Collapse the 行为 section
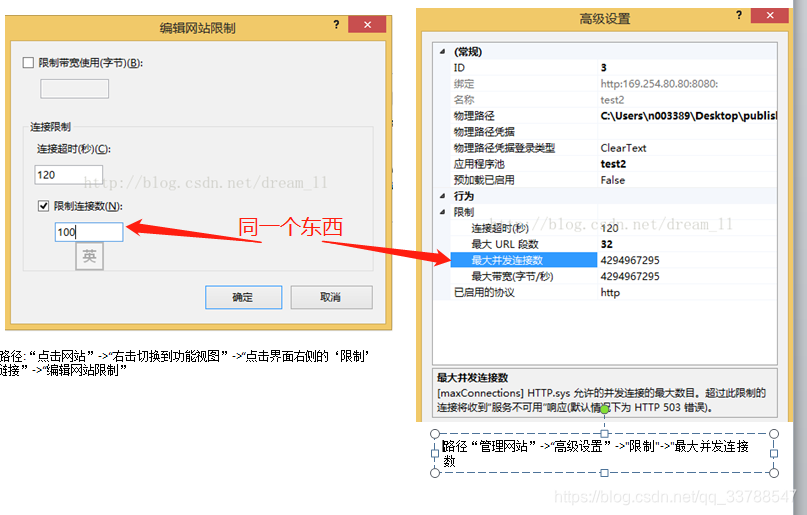807x515 pixels. click(x=442, y=196)
